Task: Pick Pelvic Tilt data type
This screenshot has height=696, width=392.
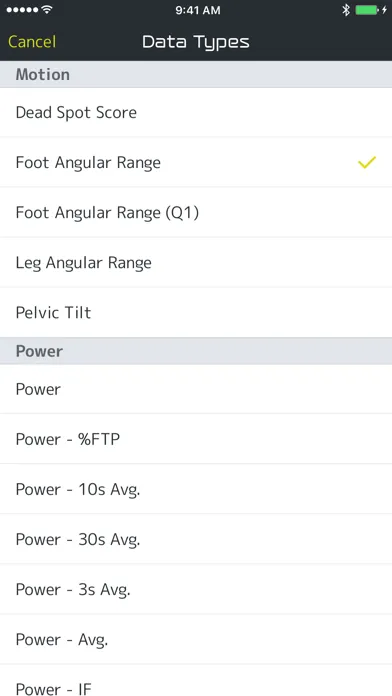Action: [196, 312]
